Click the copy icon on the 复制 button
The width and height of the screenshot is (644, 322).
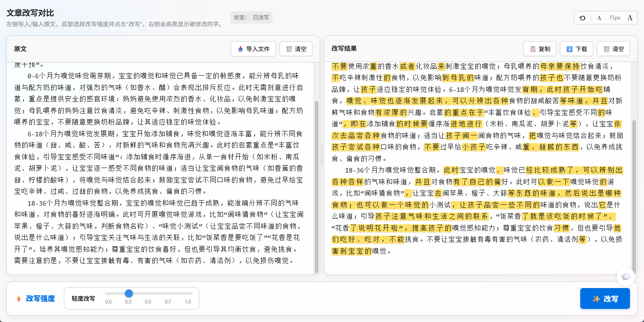[533, 49]
